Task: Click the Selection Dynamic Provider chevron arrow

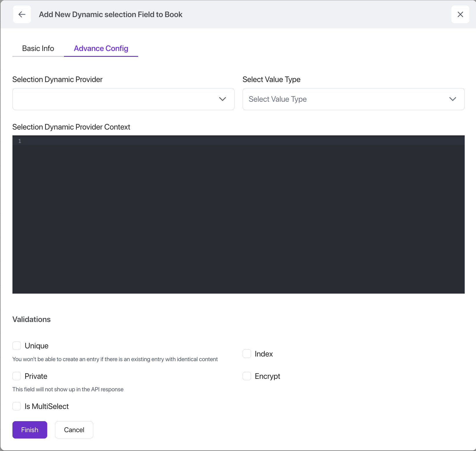Action: [x=222, y=99]
